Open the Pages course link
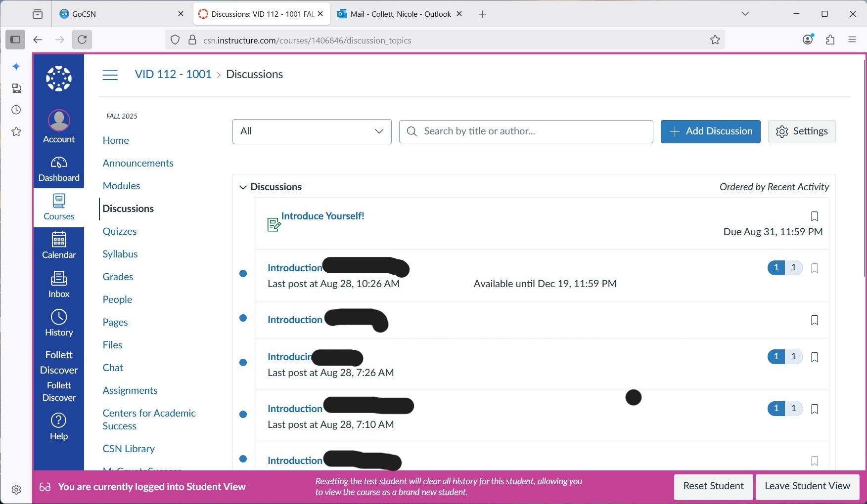 point(115,322)
